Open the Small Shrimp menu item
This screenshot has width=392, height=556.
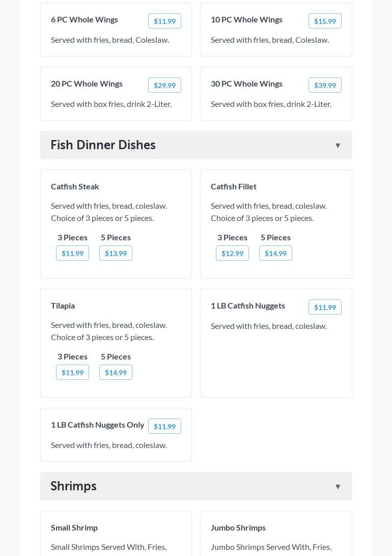point(74,527)
